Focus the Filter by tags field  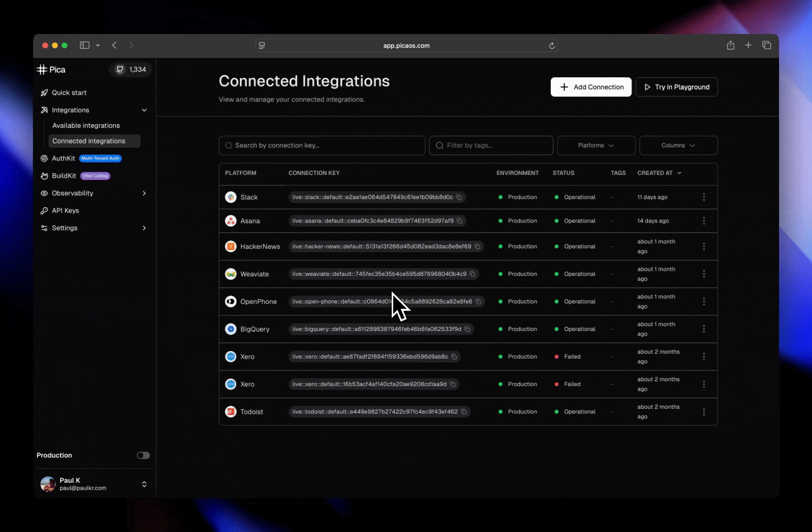491,145
